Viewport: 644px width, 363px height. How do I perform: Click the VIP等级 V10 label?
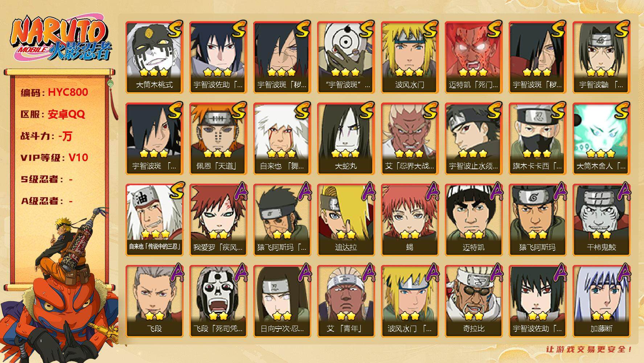54,158
